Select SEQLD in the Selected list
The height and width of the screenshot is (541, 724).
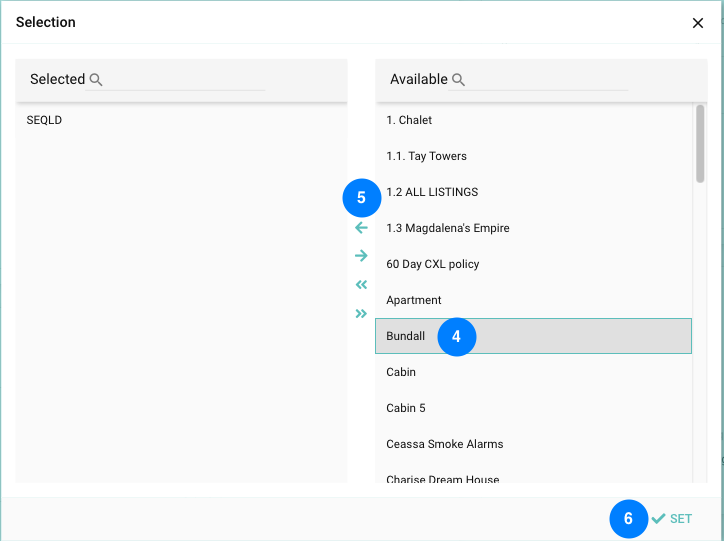[x=45, y=120]
